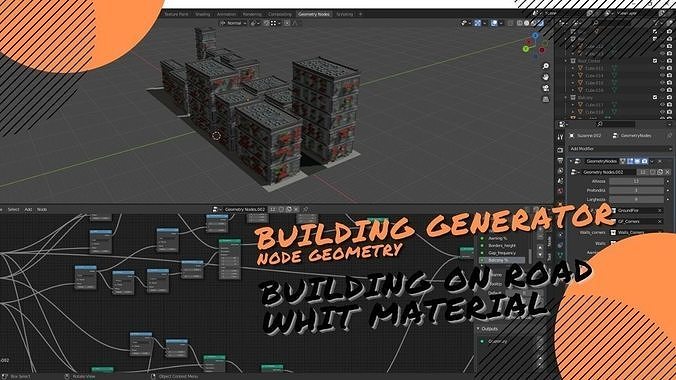Switch to Texture Paint workspace tab
The height and width of the screenshot is (380, 676).
[176, 14]
